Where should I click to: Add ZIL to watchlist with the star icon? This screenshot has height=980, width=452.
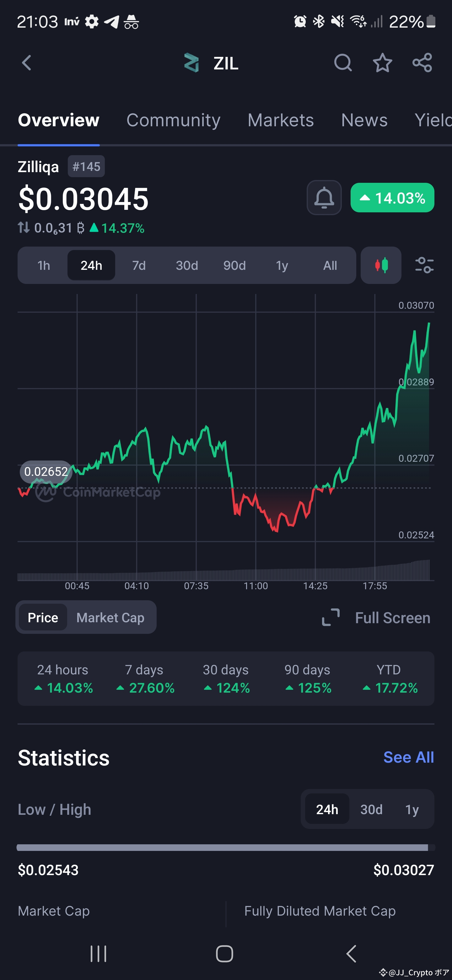tap(382, 63)
